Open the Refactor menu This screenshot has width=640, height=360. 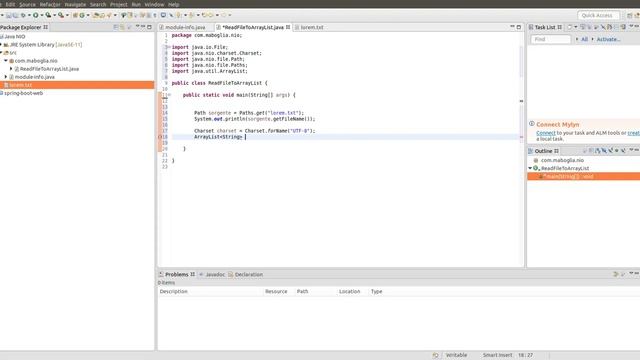pos(50,4)
